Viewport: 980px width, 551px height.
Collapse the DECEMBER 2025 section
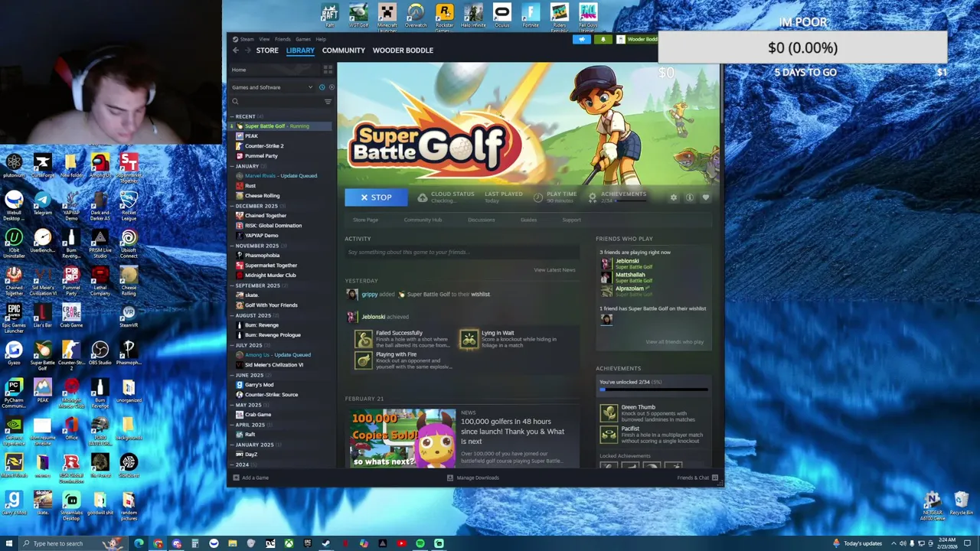pos(232,206)
